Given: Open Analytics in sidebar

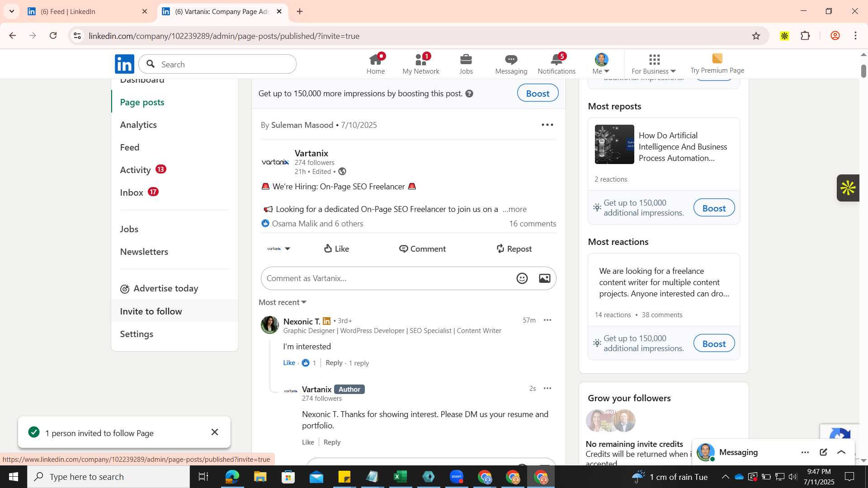Looking at the screenshot, I should (138, 125).
